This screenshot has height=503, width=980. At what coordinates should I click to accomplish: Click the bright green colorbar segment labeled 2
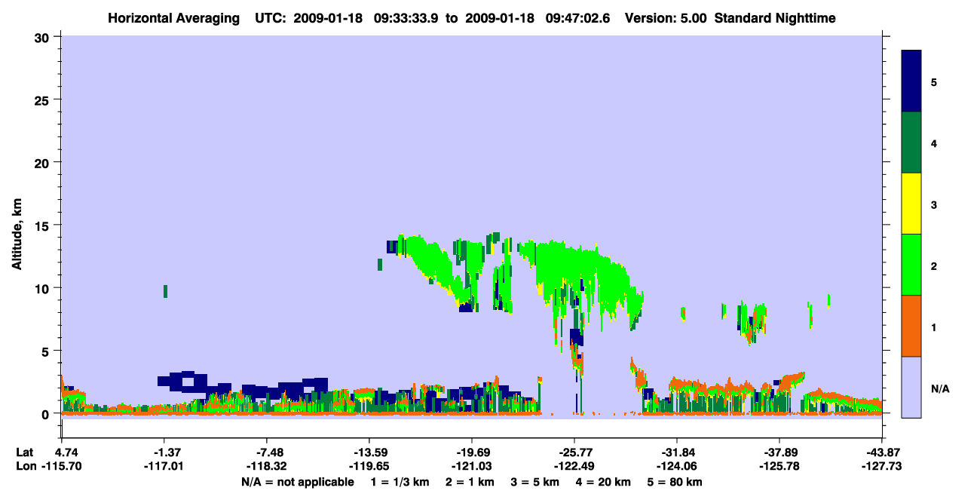coord(911,265)
